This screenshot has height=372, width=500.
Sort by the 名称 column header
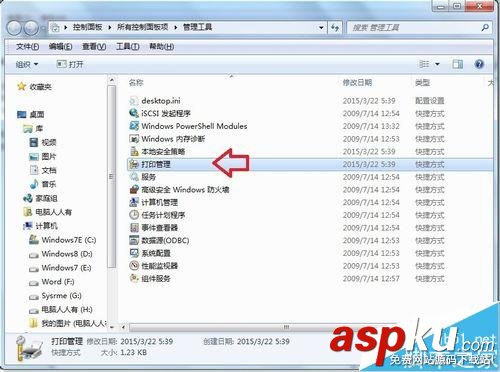(136, 83)
